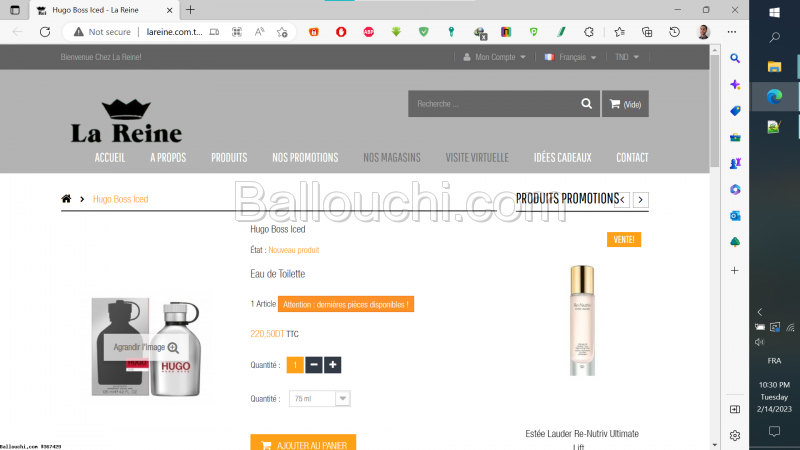800x450 pixels.
Task: Open the shopping cart (Vide) button
Action: pos(625,104)
